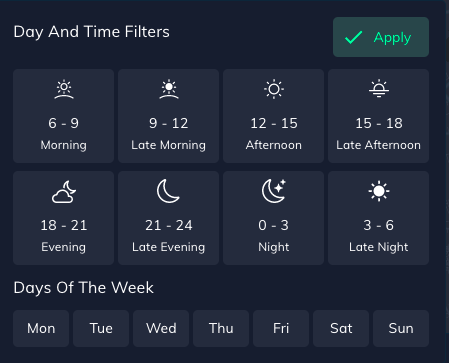Apply the day and time filters
Image resolution: width=449 pixels, height=363 pixels.
pos(381,37)
